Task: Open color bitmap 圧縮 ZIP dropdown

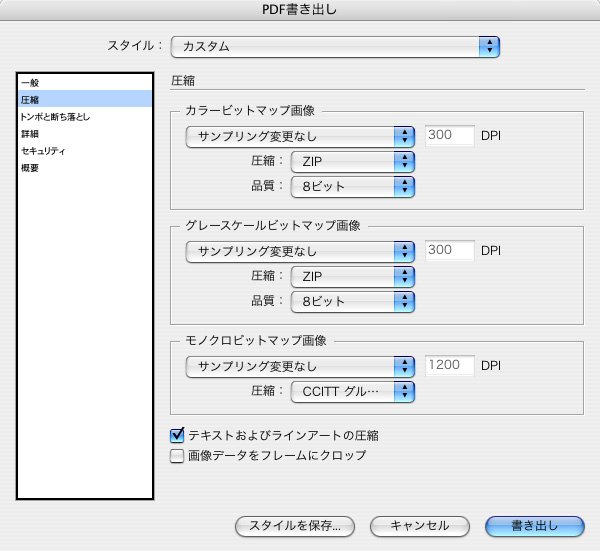Action: pyautogui.click(x=353, y=161)
